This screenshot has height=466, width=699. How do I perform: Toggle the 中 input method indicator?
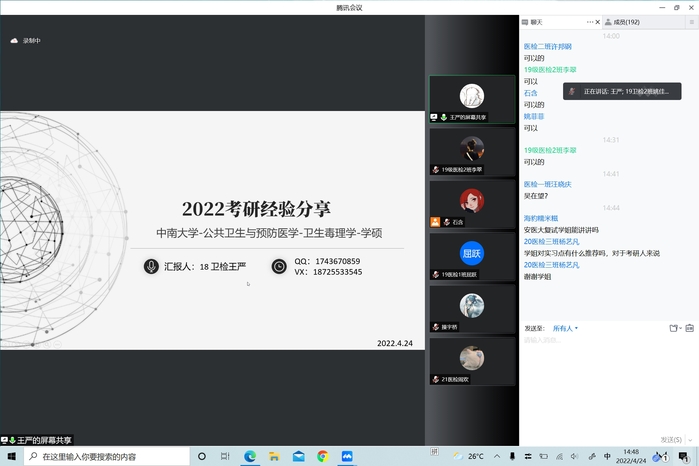607,456
